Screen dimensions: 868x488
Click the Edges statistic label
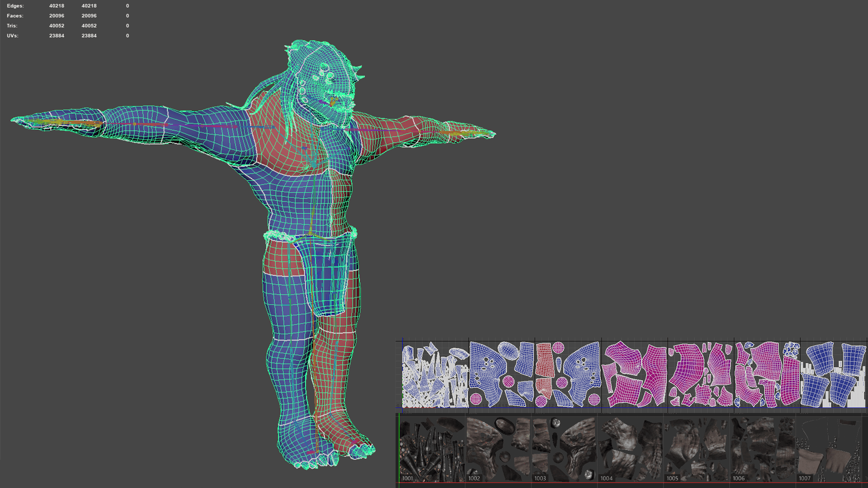[x=15, y=6]
